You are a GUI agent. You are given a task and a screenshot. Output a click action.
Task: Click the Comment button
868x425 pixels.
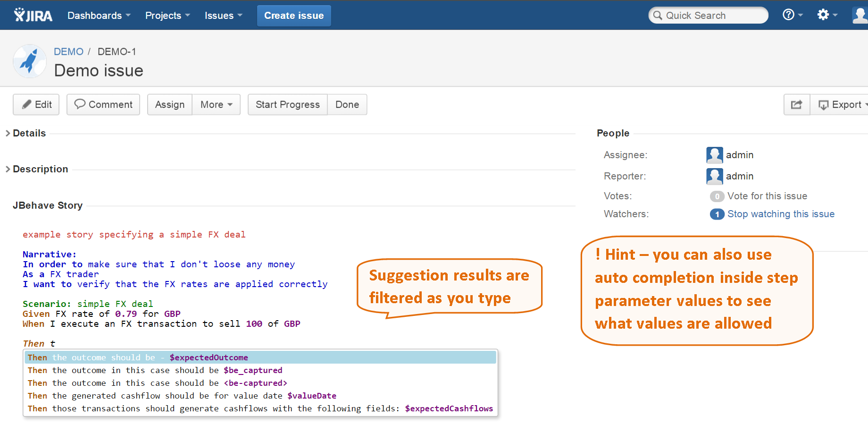[x=103, y=104]
